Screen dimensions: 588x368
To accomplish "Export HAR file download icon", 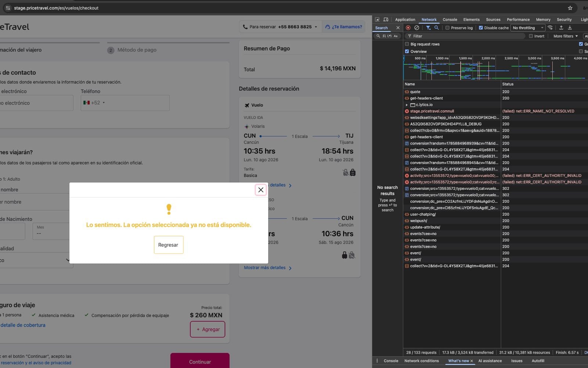I will [570, 28].
